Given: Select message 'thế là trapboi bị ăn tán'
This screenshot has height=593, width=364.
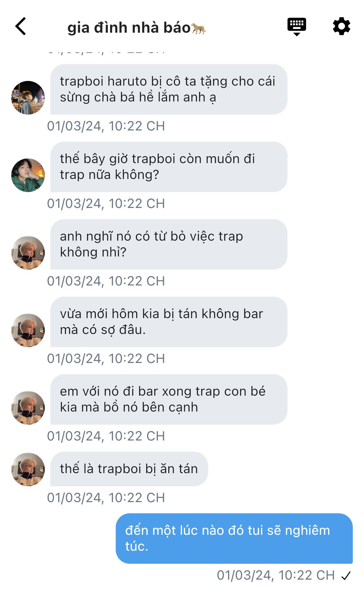Looking at the screenshot, I should tap(129, 469).
